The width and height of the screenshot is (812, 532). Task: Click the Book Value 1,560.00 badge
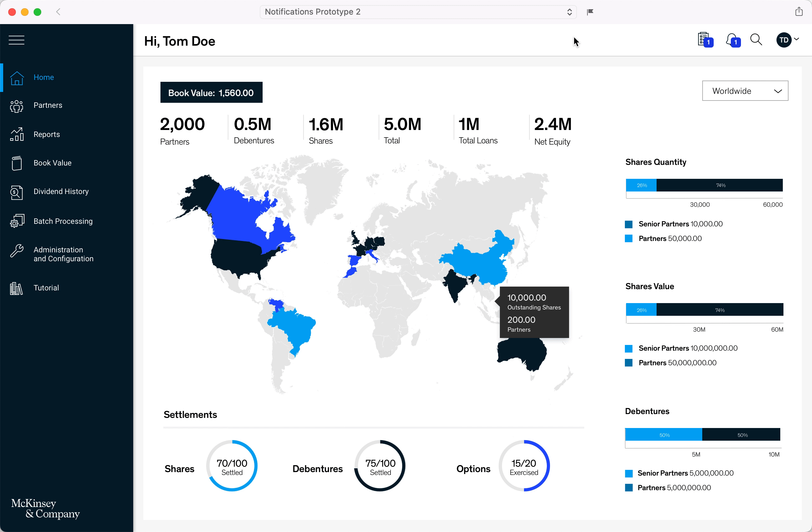211,93
